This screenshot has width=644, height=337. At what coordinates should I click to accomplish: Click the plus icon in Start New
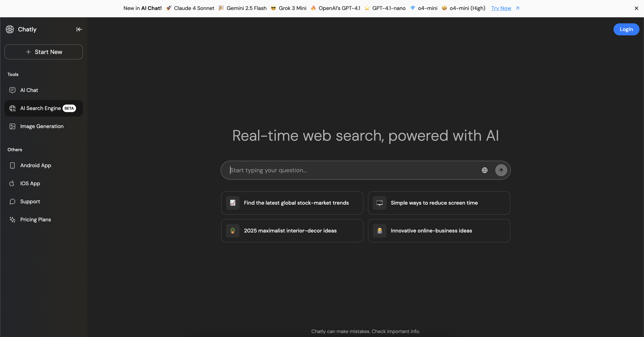(28, 52)
